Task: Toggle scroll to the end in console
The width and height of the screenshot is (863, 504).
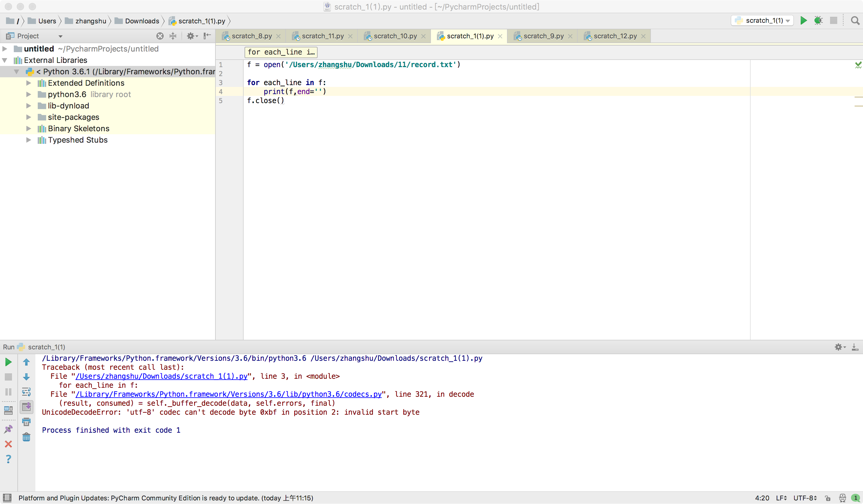Action: pyautogui.click(x=26, y=407)
